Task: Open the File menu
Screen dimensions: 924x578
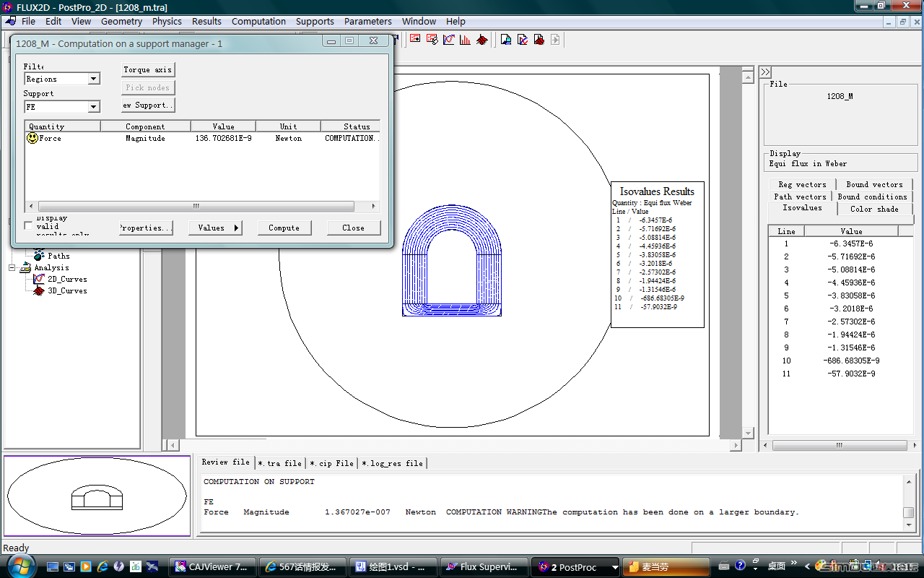Action: coord(28,21)
